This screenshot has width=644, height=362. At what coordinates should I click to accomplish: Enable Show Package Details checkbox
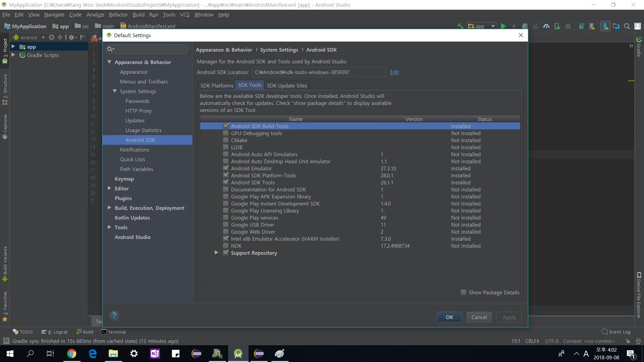click(464, 292)
